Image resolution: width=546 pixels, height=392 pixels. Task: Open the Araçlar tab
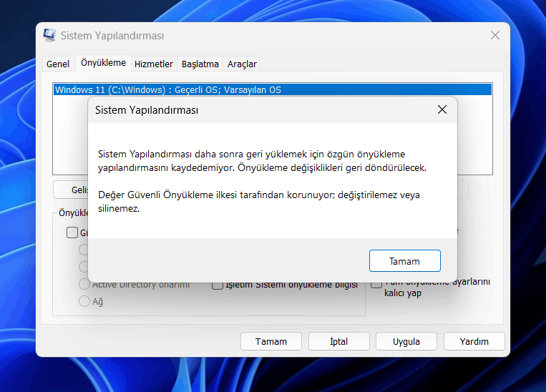click(242, 64)
